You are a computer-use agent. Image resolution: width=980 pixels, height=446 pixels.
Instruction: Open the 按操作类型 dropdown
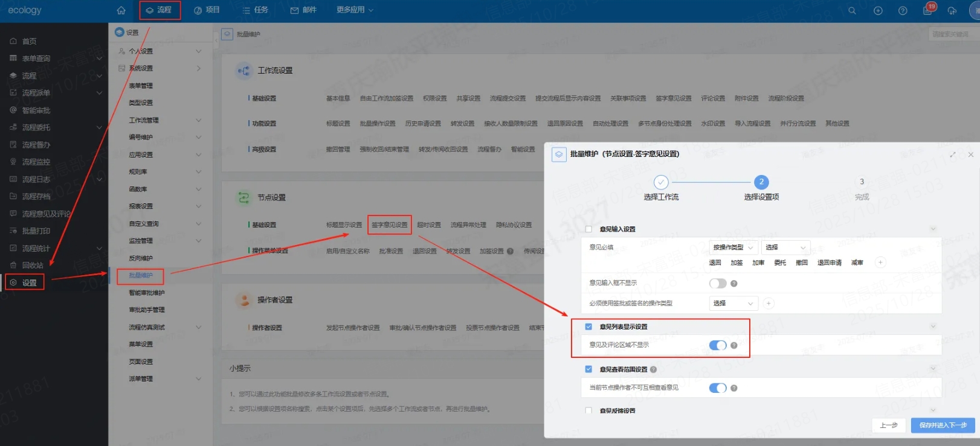[733, 247]
